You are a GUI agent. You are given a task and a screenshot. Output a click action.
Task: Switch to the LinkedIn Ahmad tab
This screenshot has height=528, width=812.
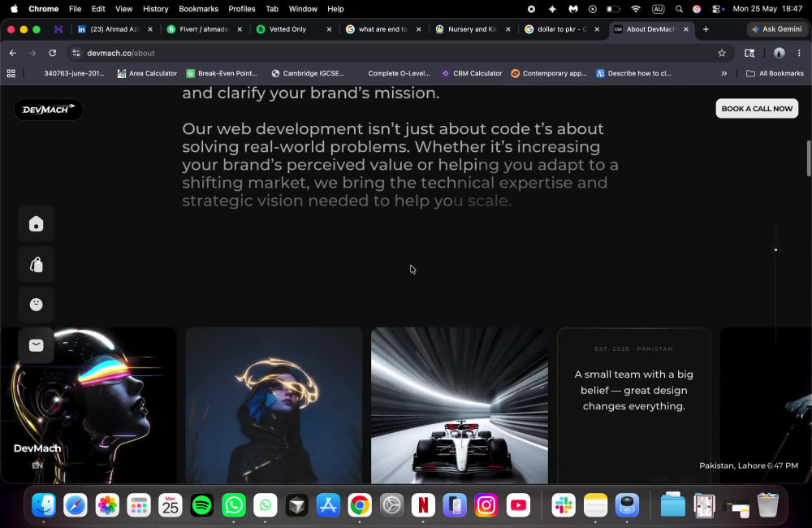115,29
